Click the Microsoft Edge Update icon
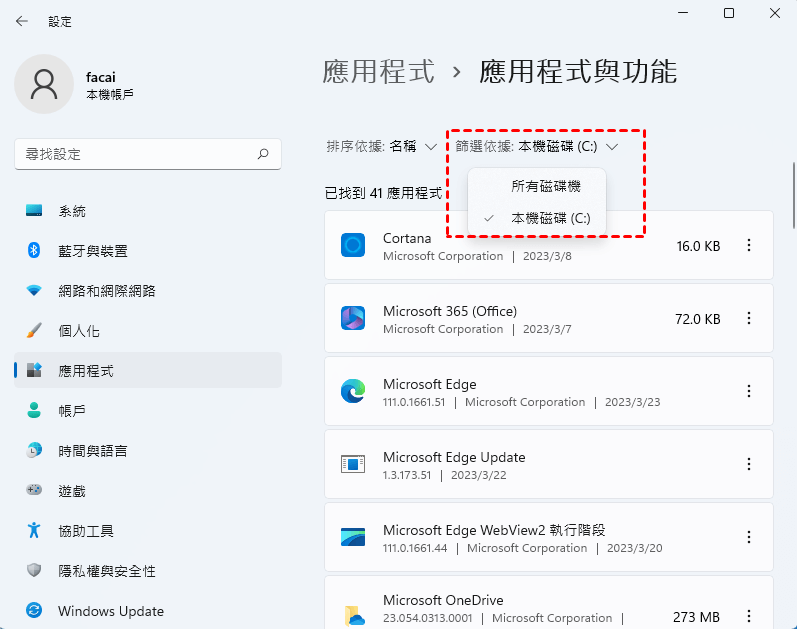Viewport: 797px width, 629px height. click(x=353, y=464)
